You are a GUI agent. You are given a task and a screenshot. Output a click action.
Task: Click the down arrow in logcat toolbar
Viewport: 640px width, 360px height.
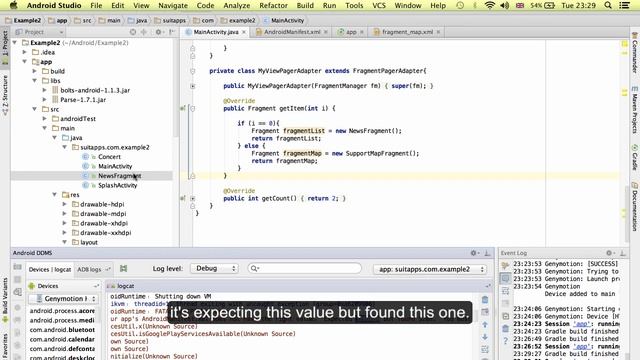pos(485,337)
